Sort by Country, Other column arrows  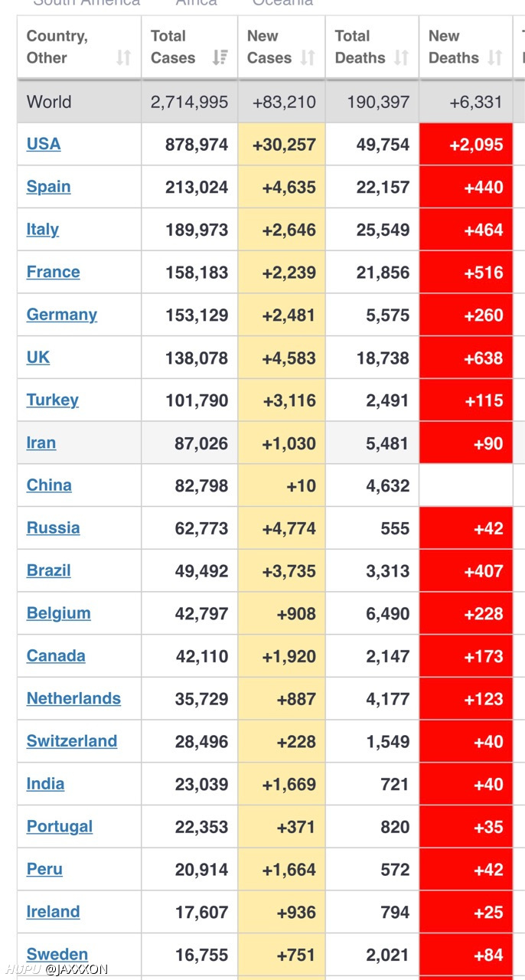[x=123, y=57]
